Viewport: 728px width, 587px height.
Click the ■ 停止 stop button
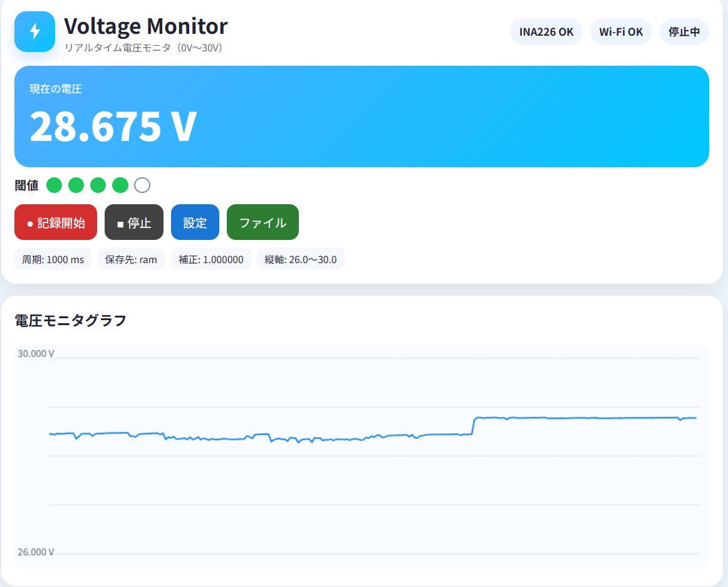click(134, 222)
